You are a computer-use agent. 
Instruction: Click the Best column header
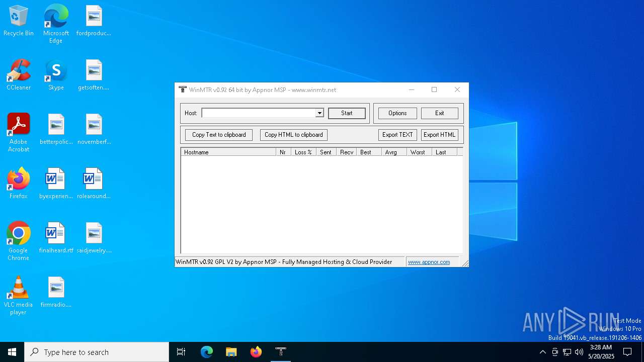click(369, 152)
